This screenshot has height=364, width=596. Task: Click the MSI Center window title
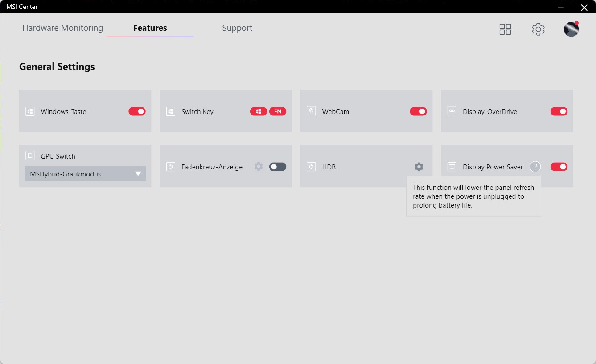pos(22,7)
